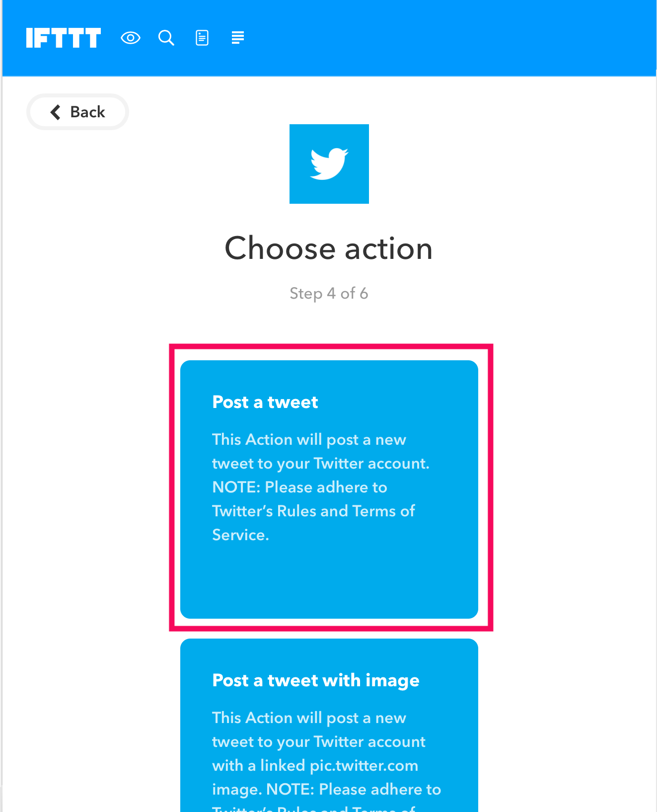
Task: Click the Step 4 of 6 indicator
Action: click(329, 293)
